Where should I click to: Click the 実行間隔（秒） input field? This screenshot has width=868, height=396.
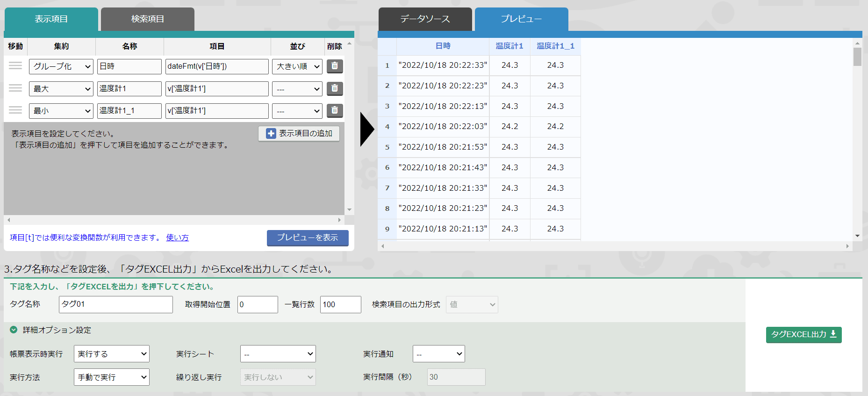coord(456,377)
